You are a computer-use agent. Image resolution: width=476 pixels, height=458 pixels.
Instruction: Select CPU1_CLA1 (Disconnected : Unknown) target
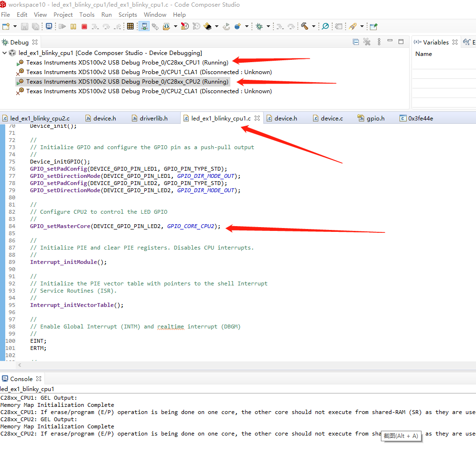click(149, 72)
